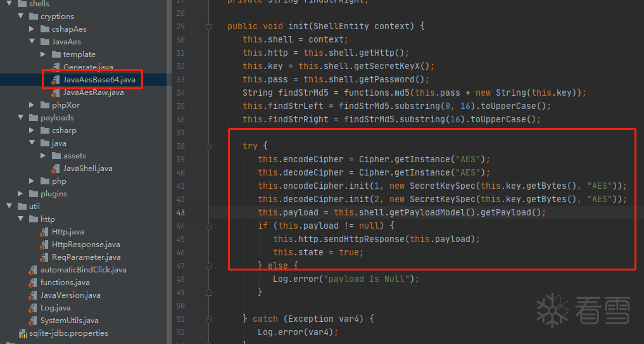Click the ReqParameter.java file icon
This screenshot has width=644, height=344.
[x=44, y=258]
